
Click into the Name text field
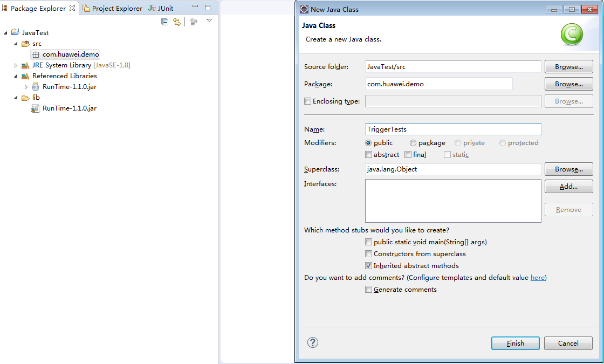coord(452,129)
